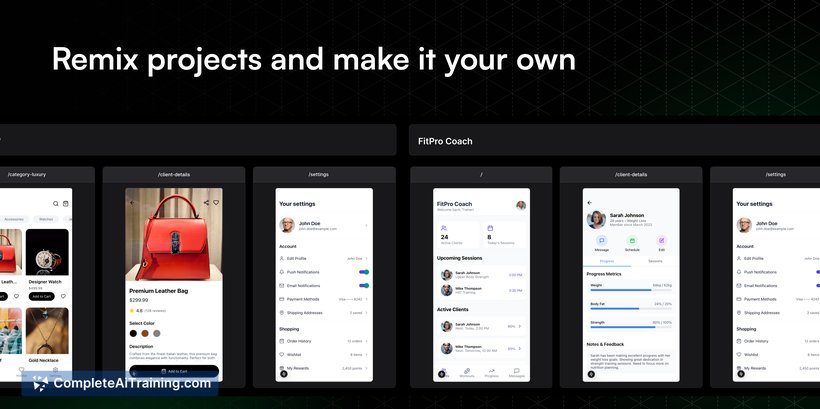Click the yellow star beside the 4.6 rating
This screenshot has height=409, width=820.
click(132, 311)
